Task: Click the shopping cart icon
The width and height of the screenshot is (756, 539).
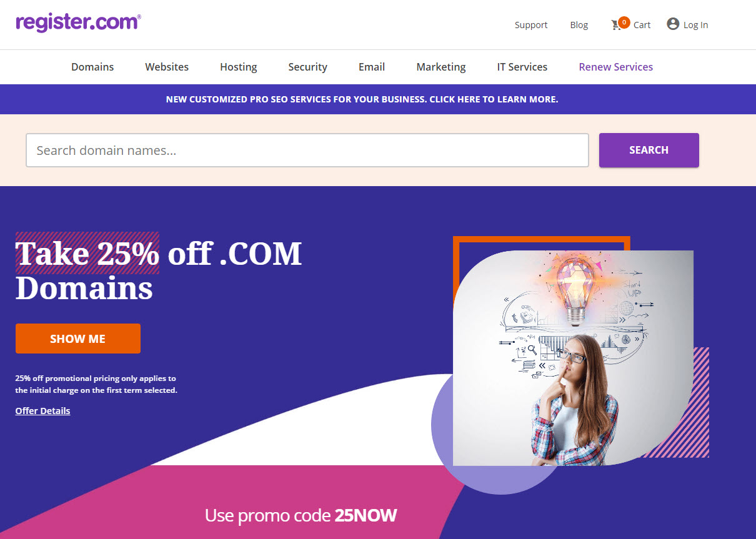Action: tap(615, 26)
